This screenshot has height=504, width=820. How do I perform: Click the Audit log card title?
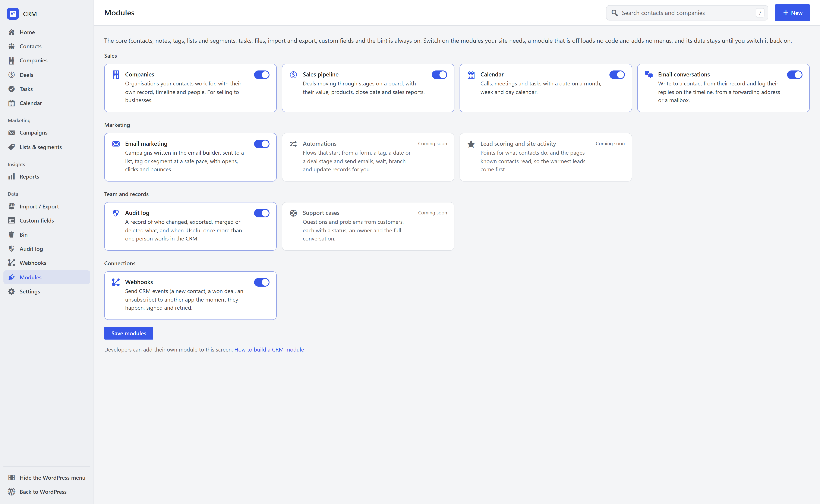(x=137, y=213)
